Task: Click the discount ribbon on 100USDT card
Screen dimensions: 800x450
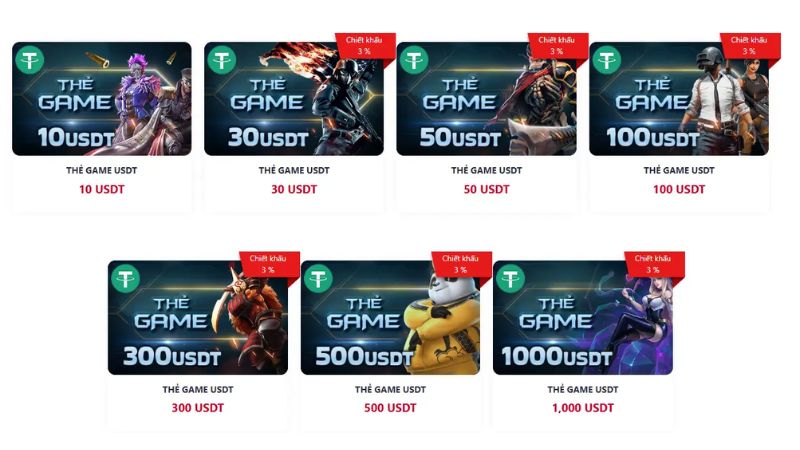Action: (x=749, y=46)
